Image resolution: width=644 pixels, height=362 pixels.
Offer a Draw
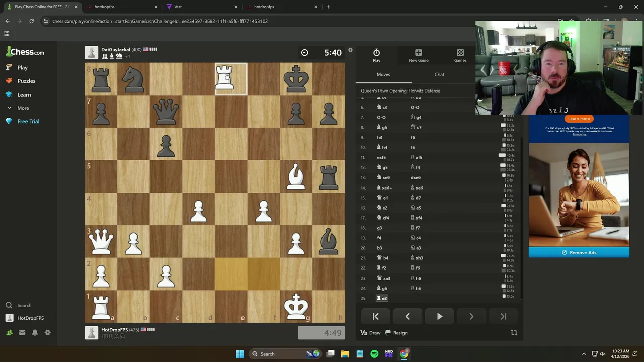(x=370, y=333)
